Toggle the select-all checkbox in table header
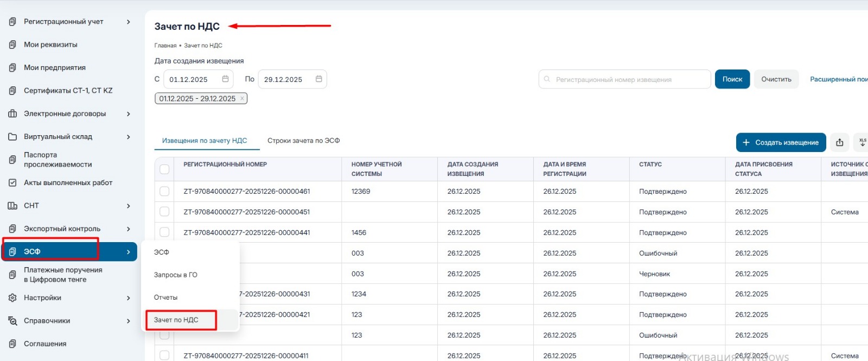 164,169
